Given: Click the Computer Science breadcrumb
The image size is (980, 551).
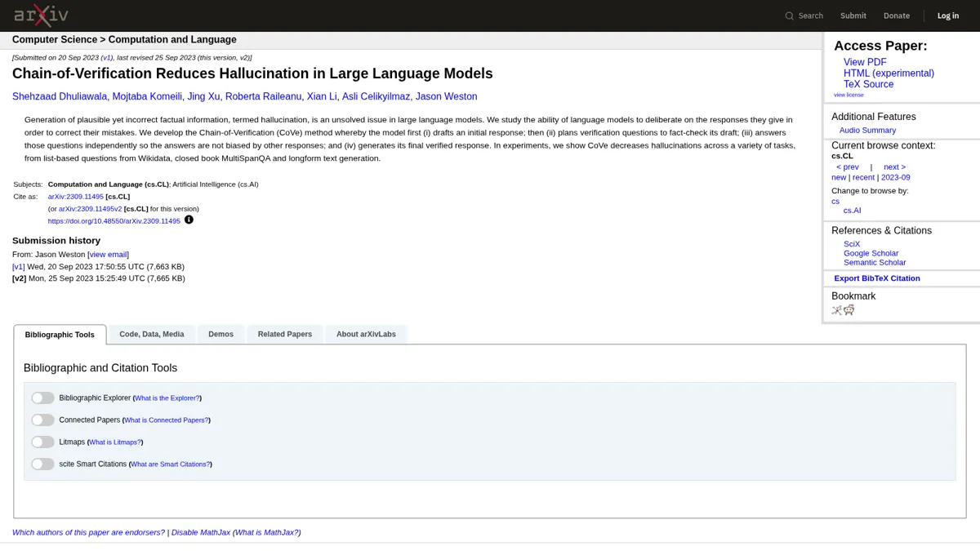Looking at the screenshot, I should click(54, 39).
